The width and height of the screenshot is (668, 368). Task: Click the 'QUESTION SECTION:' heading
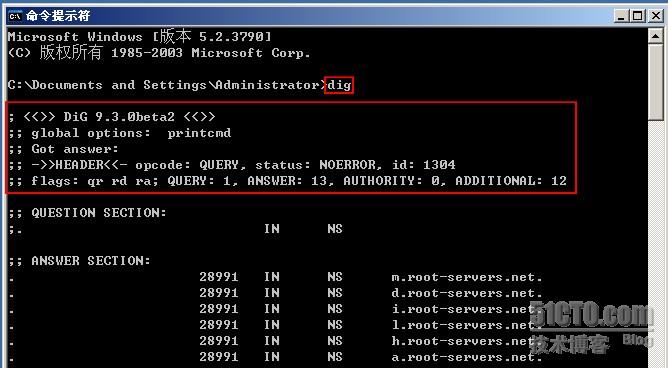[87, 213]
